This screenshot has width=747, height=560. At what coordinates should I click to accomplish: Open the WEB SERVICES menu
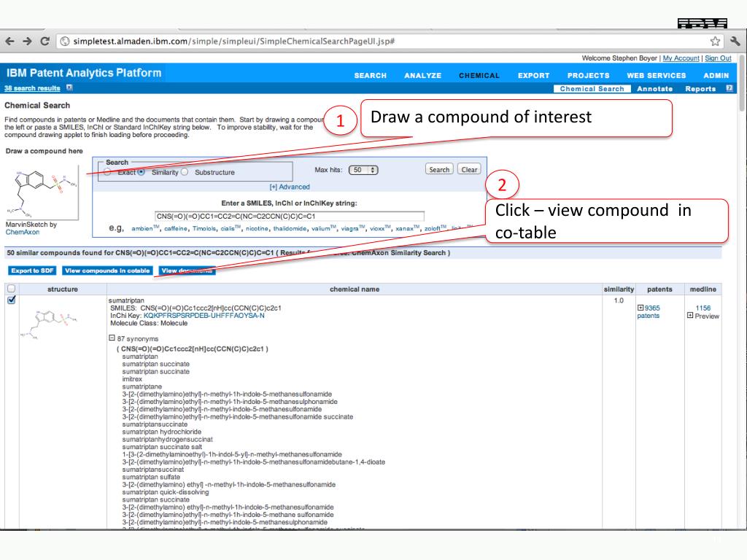click(x=657, y=75)
